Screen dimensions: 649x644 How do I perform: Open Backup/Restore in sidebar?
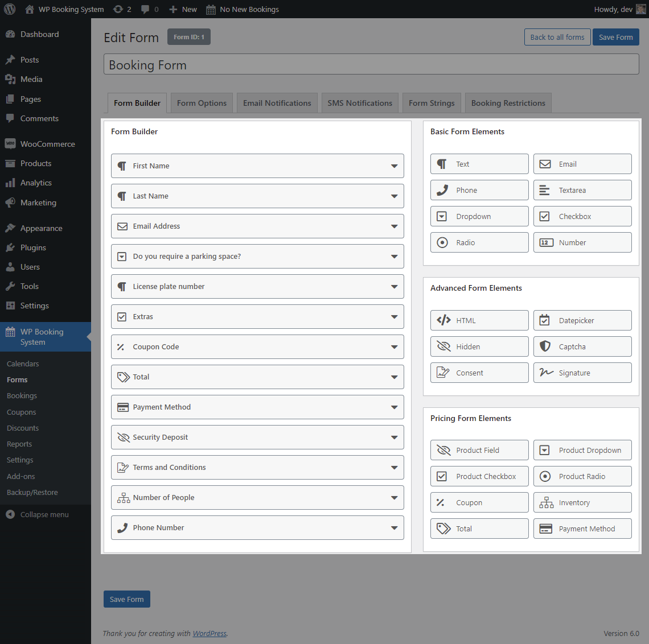[x=32, y=492]
